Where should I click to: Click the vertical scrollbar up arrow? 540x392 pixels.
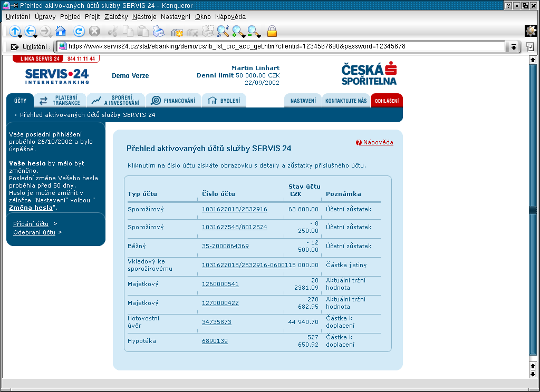click(533, 60)
